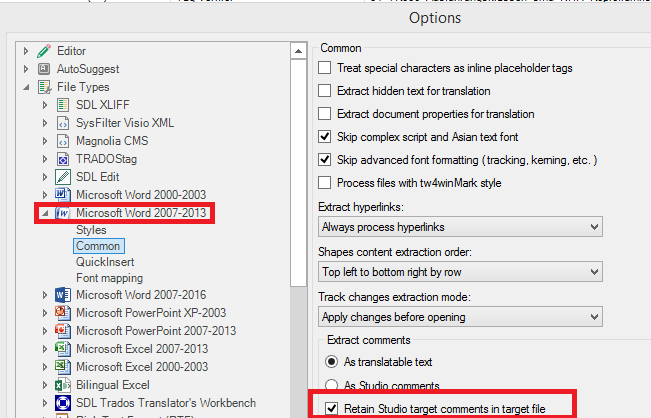
Task: Click the Excel 2007-2013 icon
Action: pyautogui.click(x=63, y=349)
